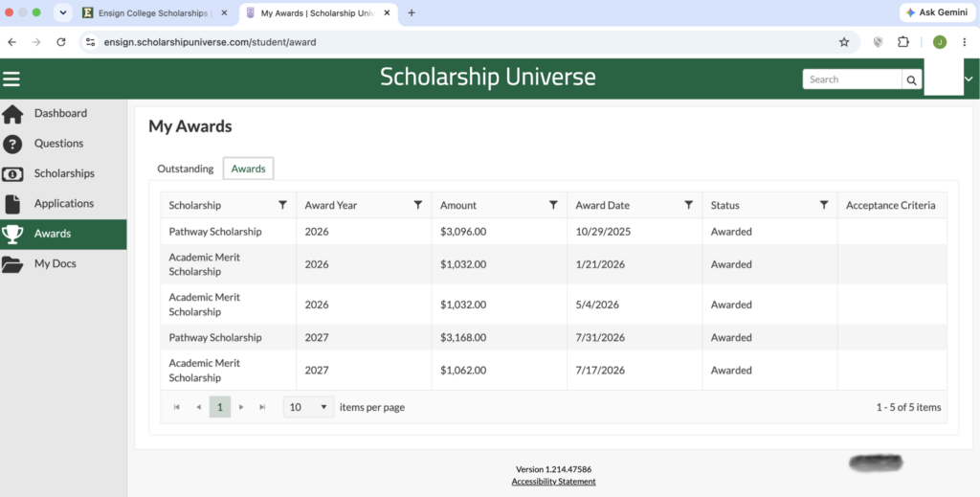Viewport: 980px width, 497px height.
Task: Open a new browser tab
Action: click(x=412, y=12)
